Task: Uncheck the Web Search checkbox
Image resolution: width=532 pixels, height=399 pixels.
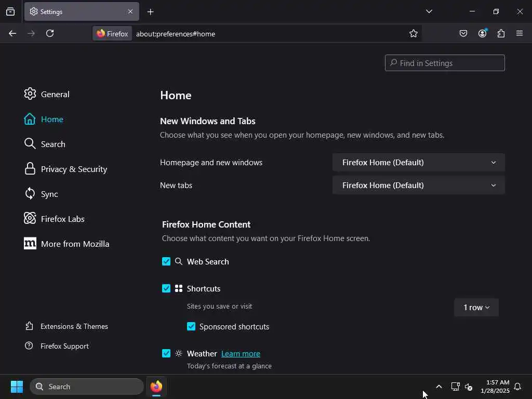Action: [166, 261]
